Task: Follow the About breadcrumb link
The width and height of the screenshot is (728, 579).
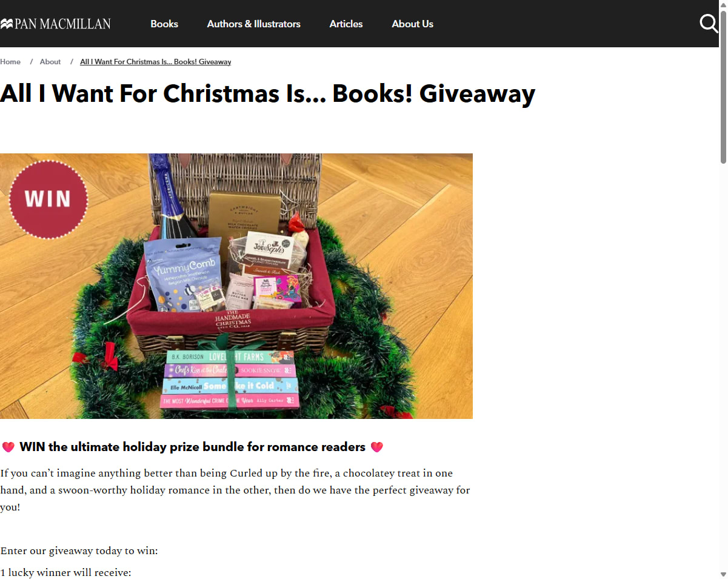Action: click(x=50, y=62)
